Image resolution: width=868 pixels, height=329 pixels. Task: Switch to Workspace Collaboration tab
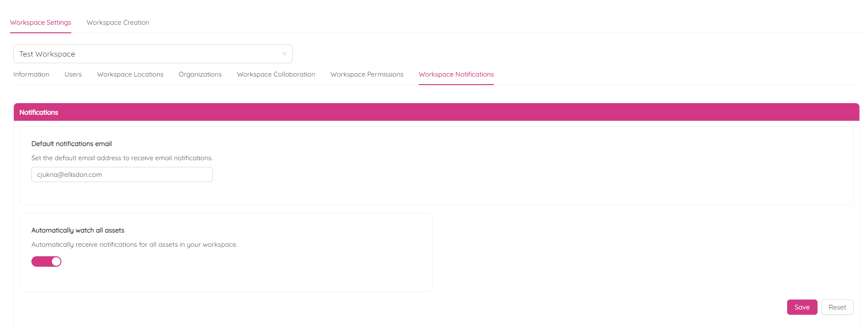[276, 74]
